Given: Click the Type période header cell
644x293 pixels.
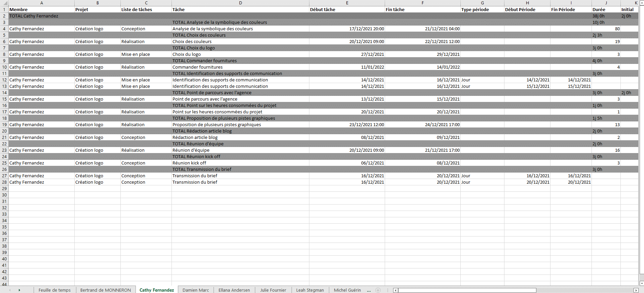Looking at the screenshot, I should tap(482, 9).
